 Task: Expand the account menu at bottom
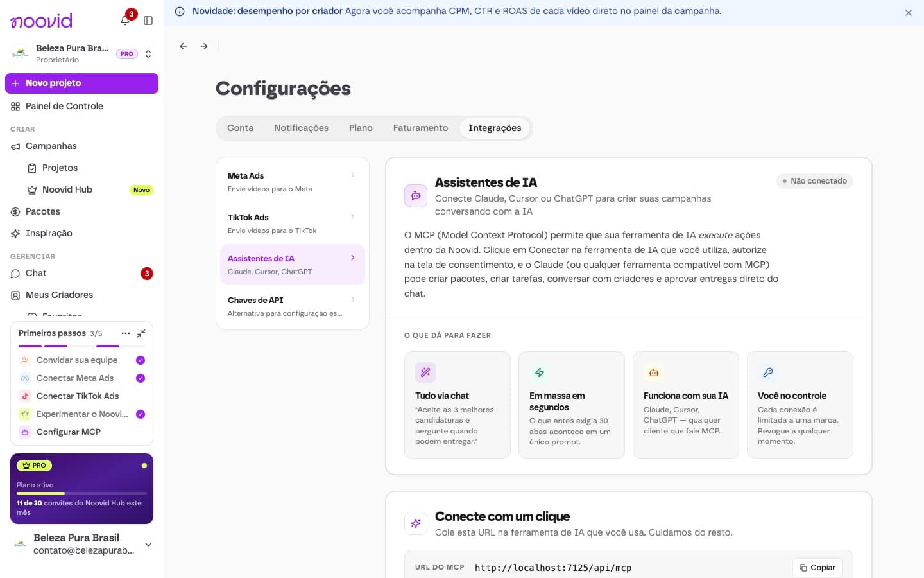(x=148, y=545)
